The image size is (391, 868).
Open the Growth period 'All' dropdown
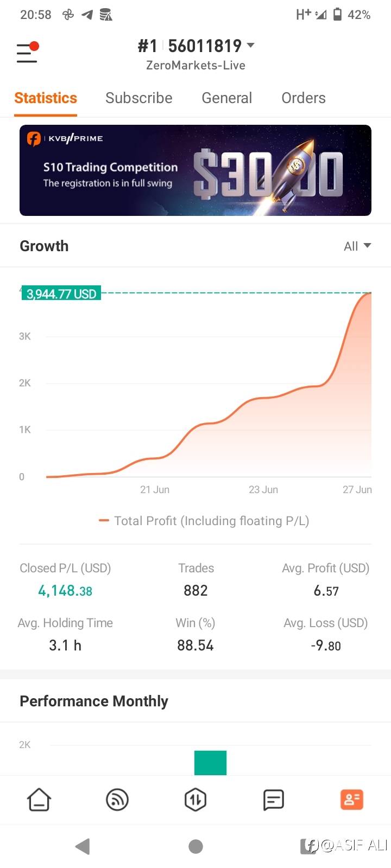(x=357, y=246)
